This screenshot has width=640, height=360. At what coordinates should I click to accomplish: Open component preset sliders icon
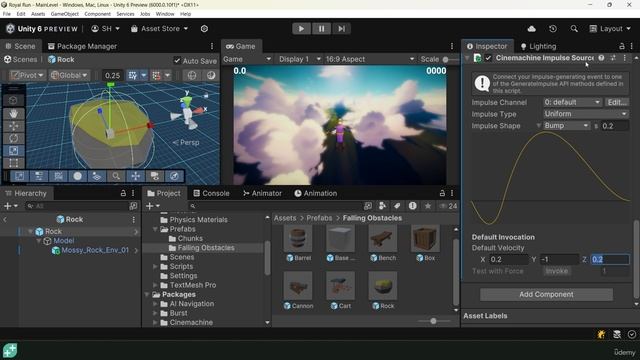coord(613,58)
